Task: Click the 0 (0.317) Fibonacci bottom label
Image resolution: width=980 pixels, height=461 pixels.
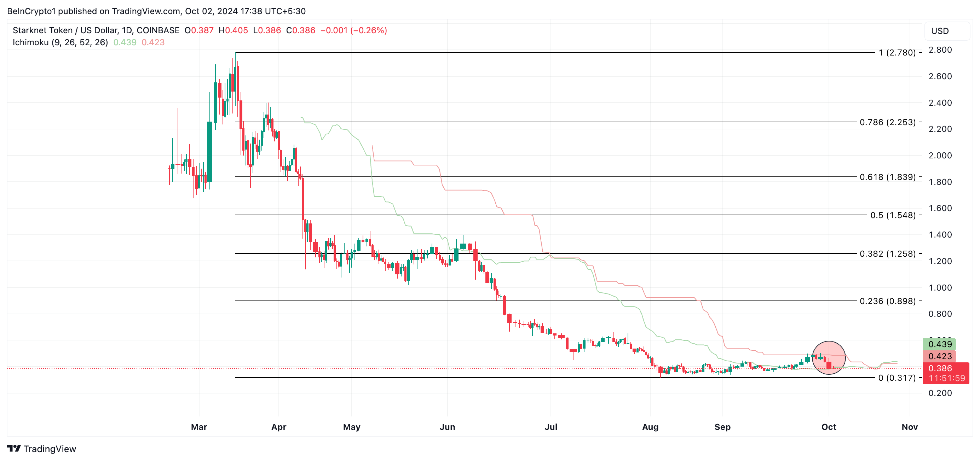Action: (897, 378)
